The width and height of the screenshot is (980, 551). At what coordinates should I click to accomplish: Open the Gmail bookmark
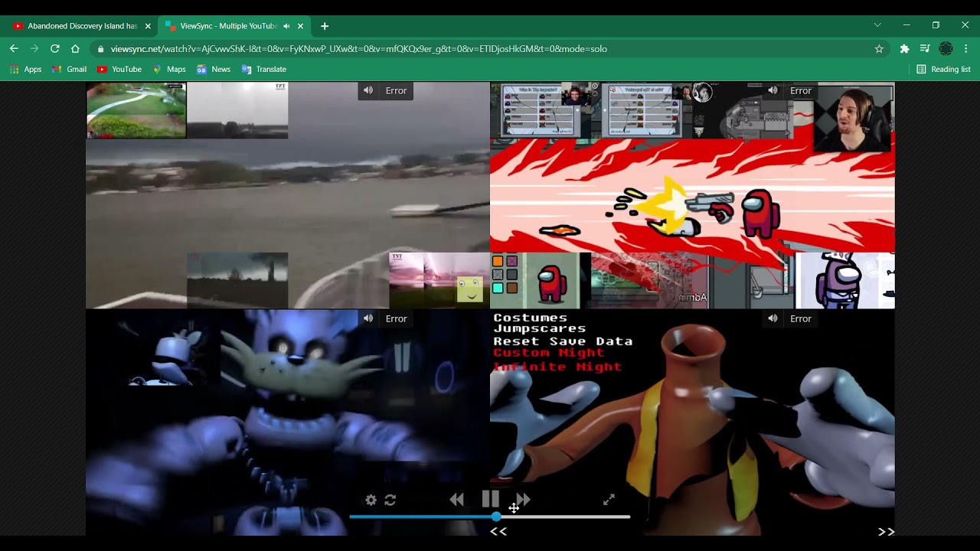pos(69,69)
